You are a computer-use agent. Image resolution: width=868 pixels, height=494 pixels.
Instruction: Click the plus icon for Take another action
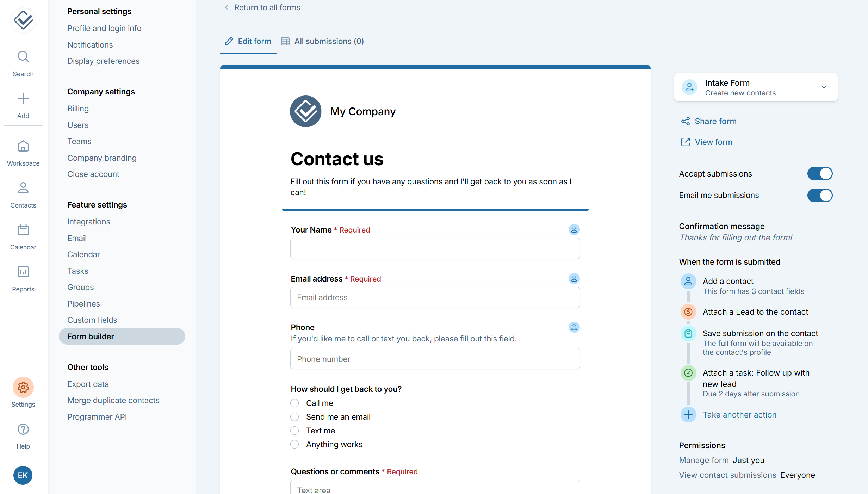click(x=688, y=415)
